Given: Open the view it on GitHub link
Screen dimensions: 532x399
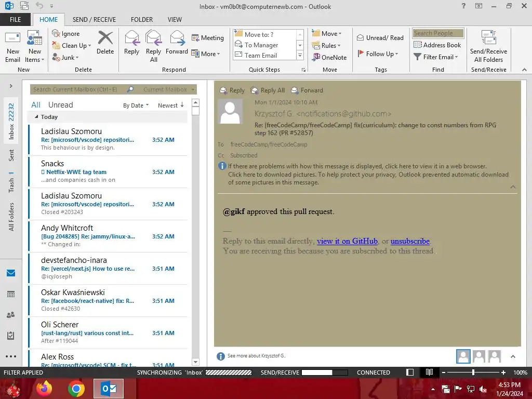Looking at the screenshot, I should (347, 241).
